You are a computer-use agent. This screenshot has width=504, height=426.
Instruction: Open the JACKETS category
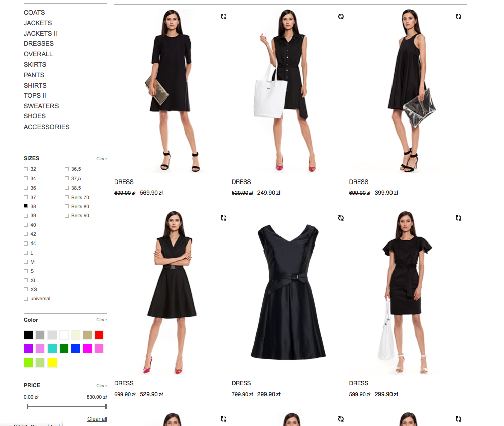[38, 23]
